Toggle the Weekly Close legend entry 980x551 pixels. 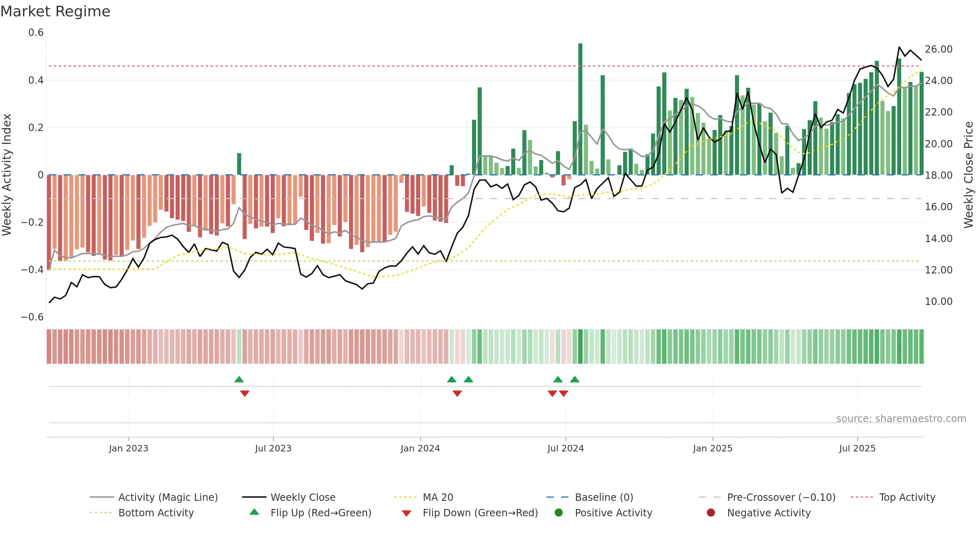289,497
